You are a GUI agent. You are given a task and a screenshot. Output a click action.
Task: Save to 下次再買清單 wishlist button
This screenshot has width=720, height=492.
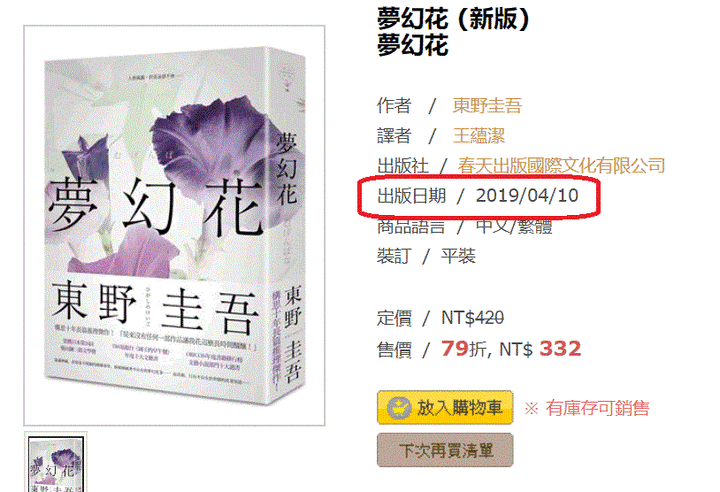tap(445, 450)
